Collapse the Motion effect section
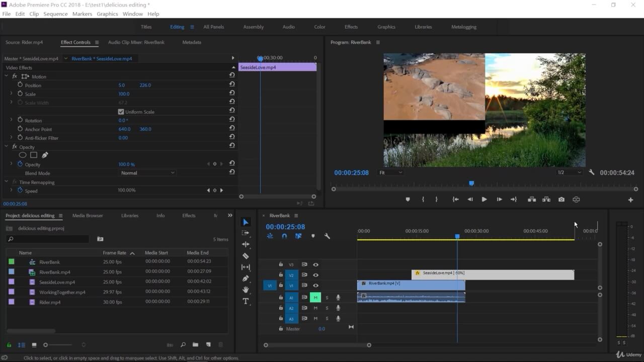 (x=7, y=76)
